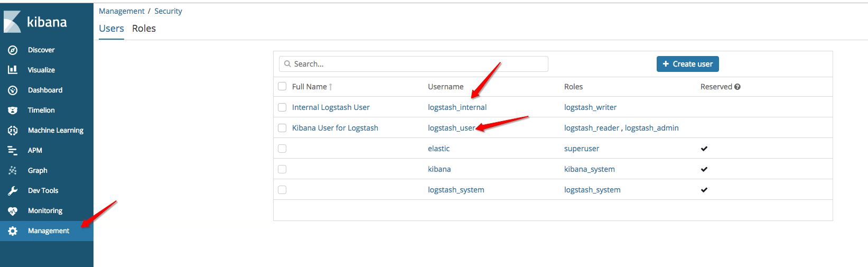Click reserved checkmark for elastic user
Image resolution: width=868 pixels, height=267 pixels.
(x=704, y=149)
